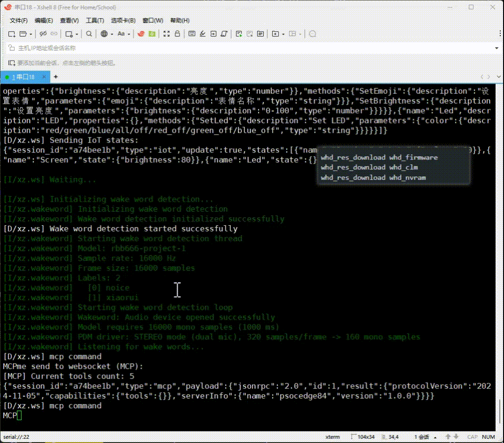Viewport: 504px width, 443px height.
Task: Toggle full screen mode icon
Action: point(166,34)
